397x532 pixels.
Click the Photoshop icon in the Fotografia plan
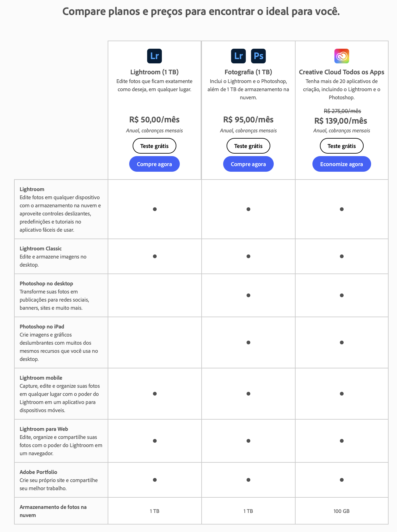click(x=258, y=56)
